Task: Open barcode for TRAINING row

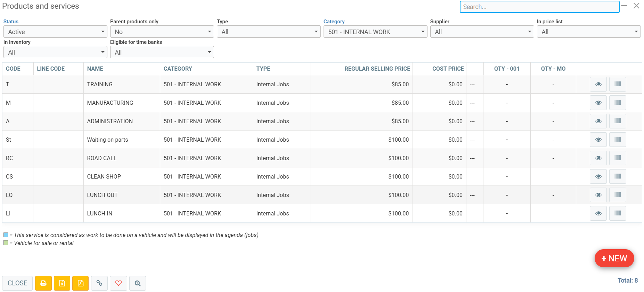Action: [618, 84]
